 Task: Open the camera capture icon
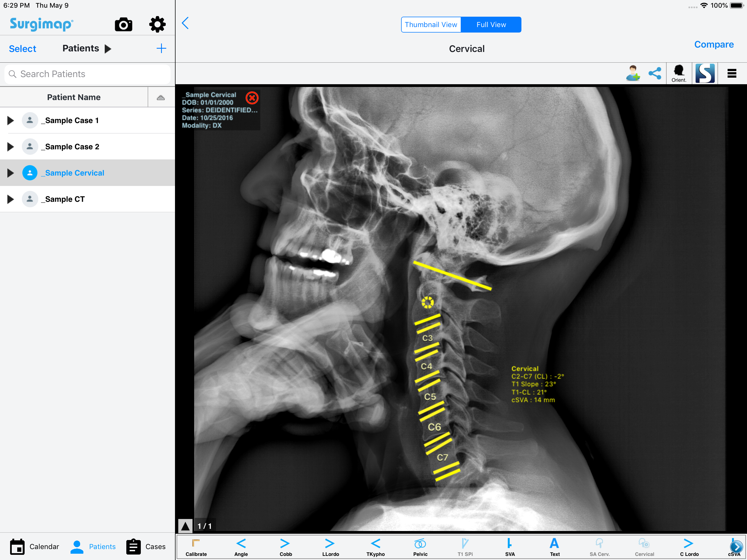coord(123,25)
